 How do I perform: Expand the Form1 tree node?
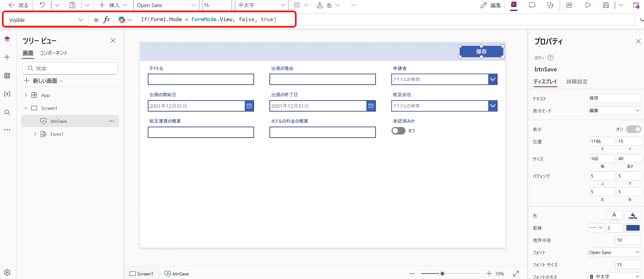point(35,134)
